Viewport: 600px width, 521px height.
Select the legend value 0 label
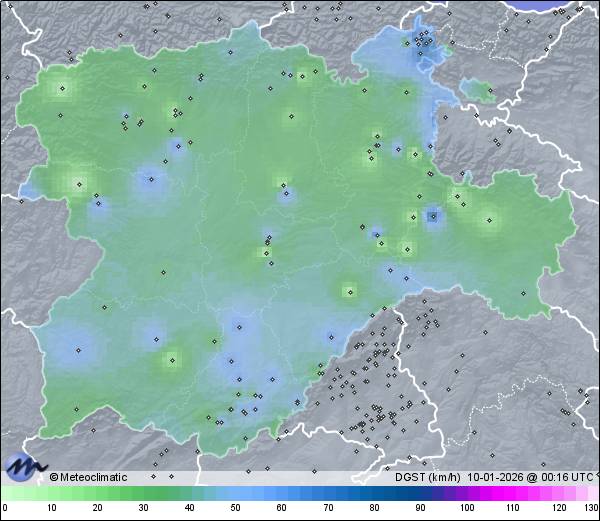4,509
